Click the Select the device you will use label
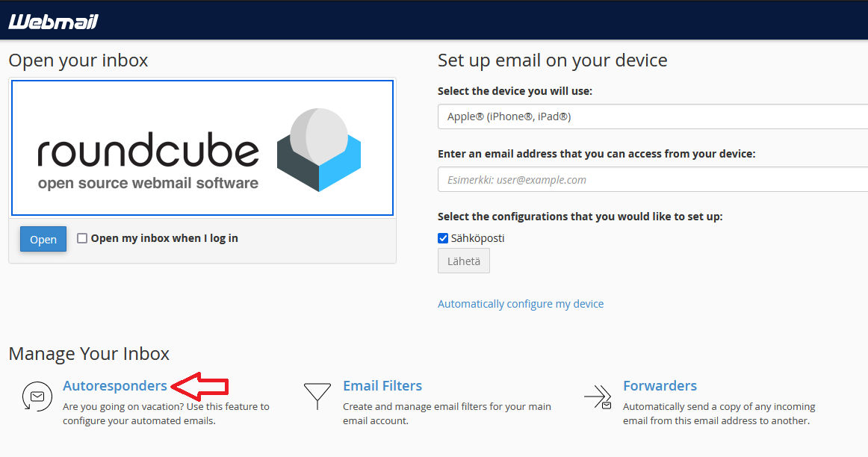 [x=515, y=91]
